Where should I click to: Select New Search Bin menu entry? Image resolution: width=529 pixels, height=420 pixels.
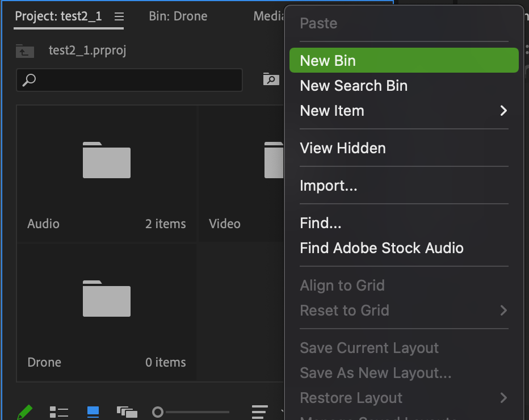click(354, 86)
